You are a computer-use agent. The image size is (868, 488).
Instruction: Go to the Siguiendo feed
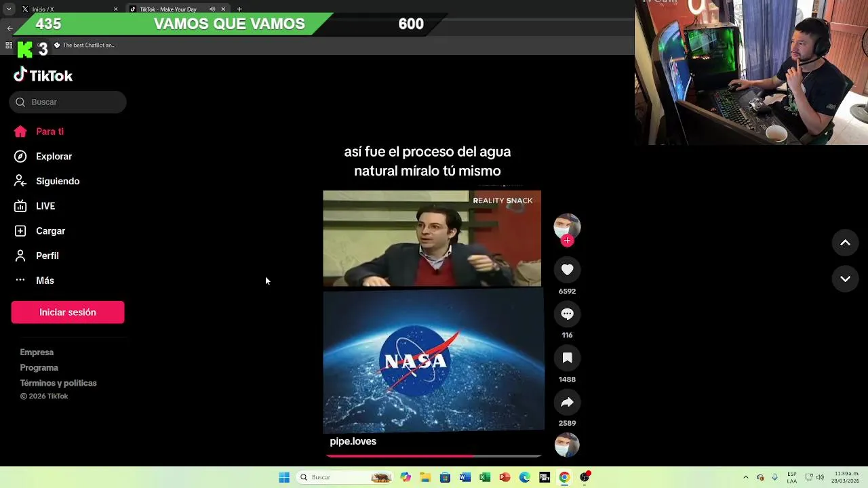[x=47, y=181]
